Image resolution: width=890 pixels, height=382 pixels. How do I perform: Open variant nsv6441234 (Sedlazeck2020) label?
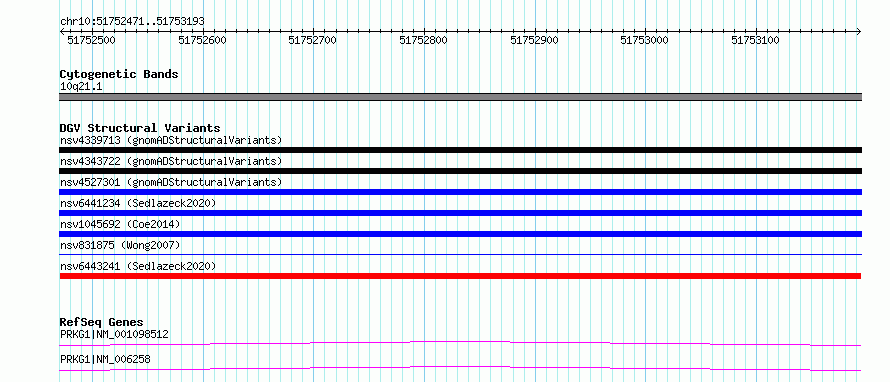[138, 203]
